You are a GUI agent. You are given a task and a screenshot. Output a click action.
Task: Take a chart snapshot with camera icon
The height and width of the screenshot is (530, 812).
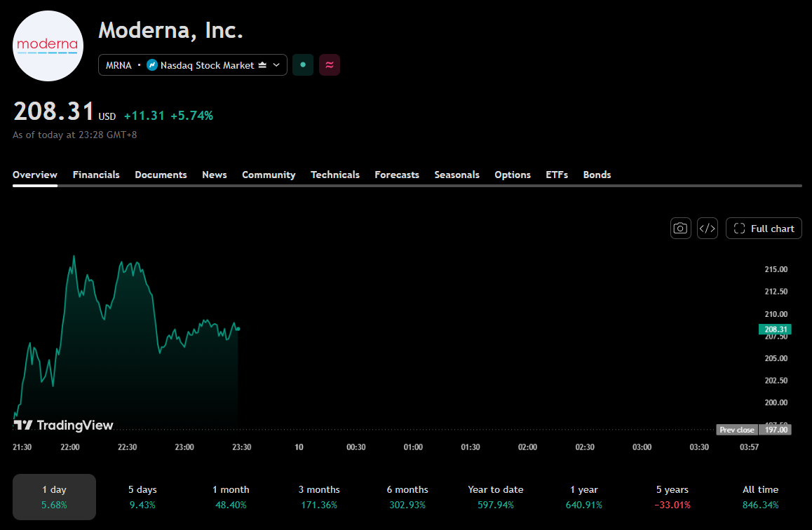(x=680, y=229)
